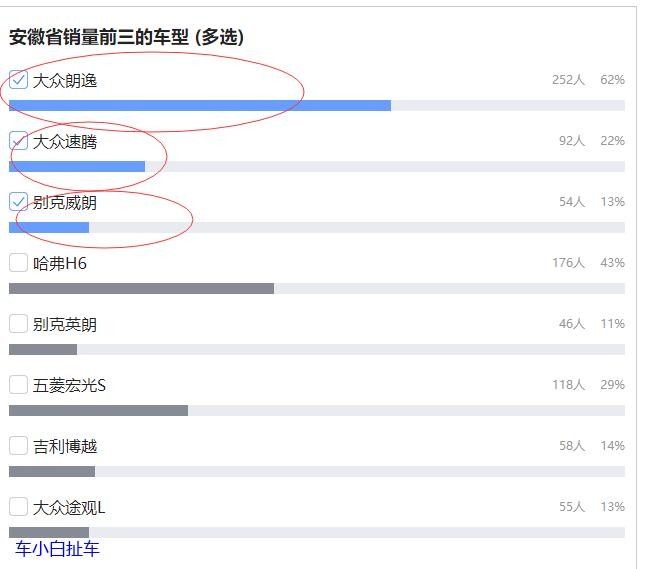Uncheck the 大众速腾 checkbox
This screenshot has width=649, height=569.
coord(18,141)
